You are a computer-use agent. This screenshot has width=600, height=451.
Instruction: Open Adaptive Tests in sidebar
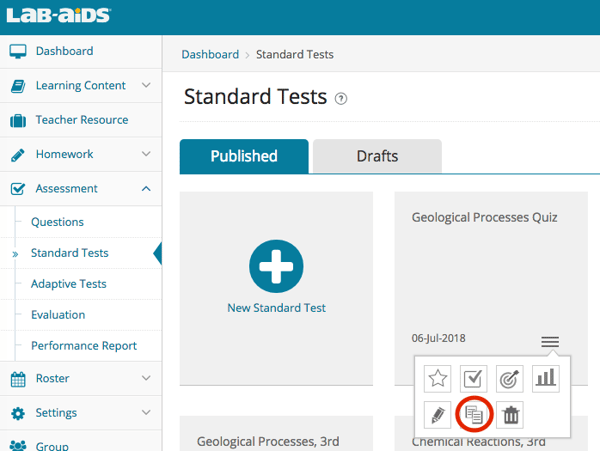68,284
